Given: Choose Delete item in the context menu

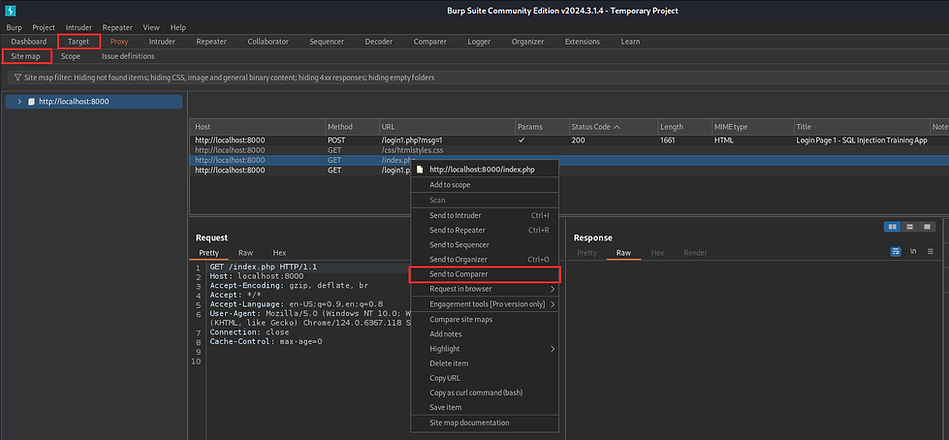Looking at the screenshot, I should click(x=484, y=363).
